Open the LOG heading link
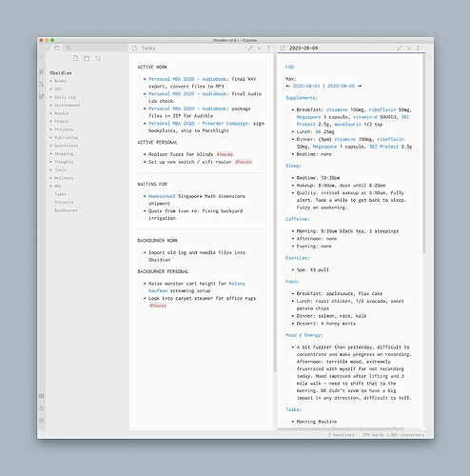Screen dimensions: 470x476 click(289, 67)
